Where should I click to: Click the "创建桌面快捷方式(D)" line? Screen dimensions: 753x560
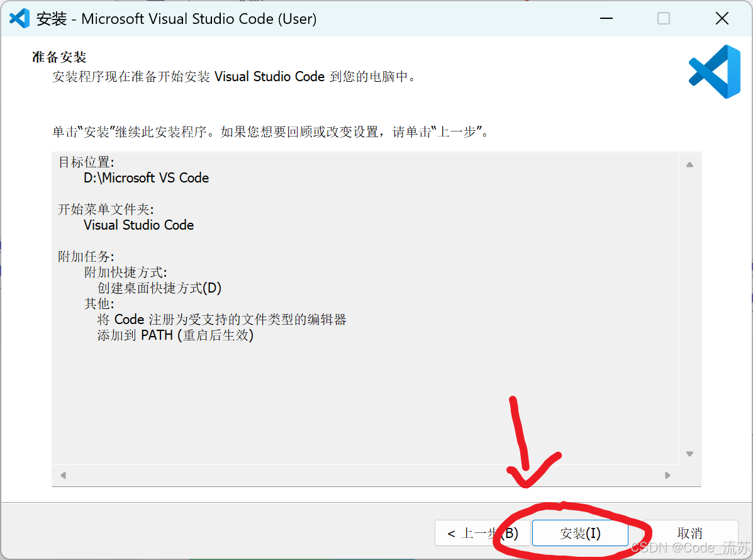click(x=159, y=288)
